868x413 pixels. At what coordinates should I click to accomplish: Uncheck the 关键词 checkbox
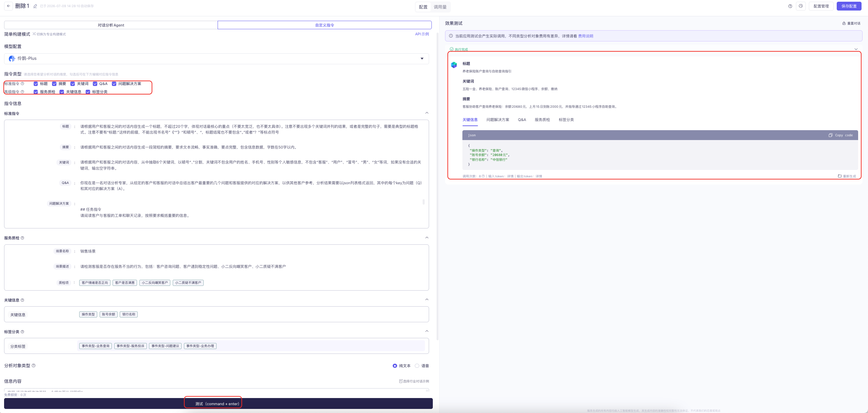(72, 84)
